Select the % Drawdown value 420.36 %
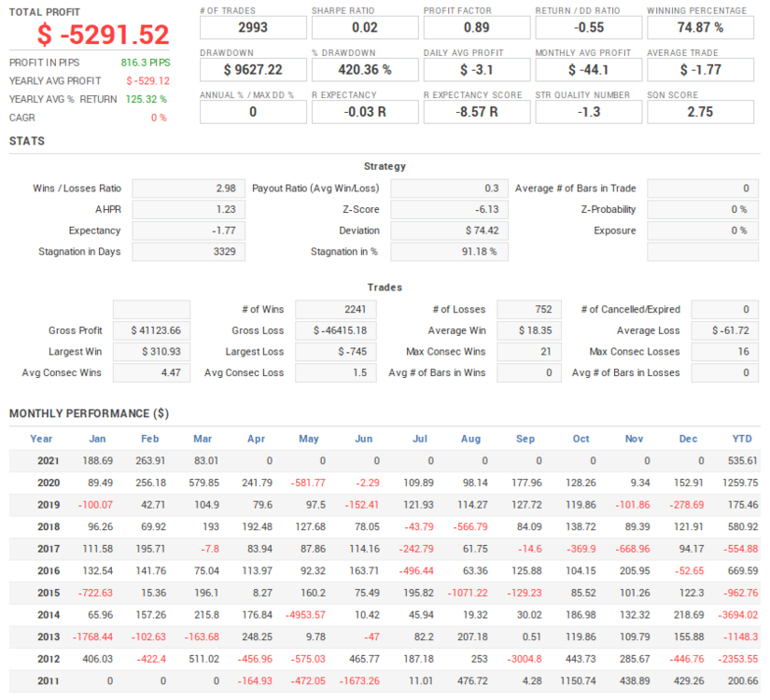Viewport: 770px width, 700px height. (x=365, y=70)
